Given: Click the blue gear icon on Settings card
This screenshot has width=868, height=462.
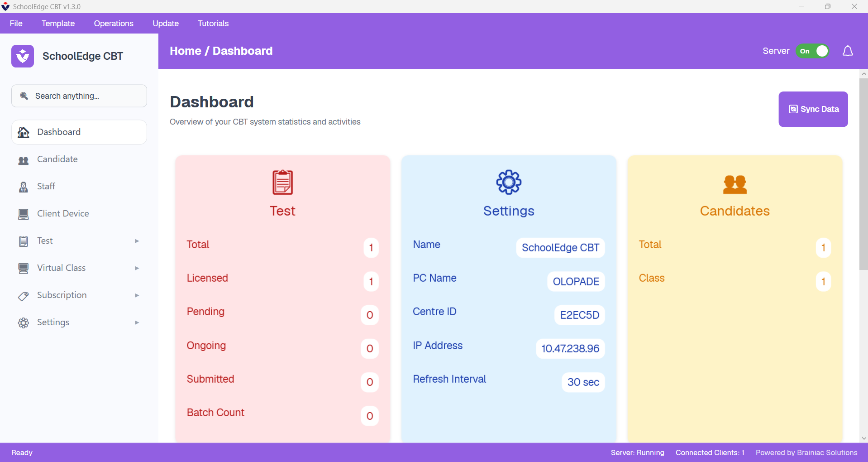Looking at the screenshot, I should 509,182.
